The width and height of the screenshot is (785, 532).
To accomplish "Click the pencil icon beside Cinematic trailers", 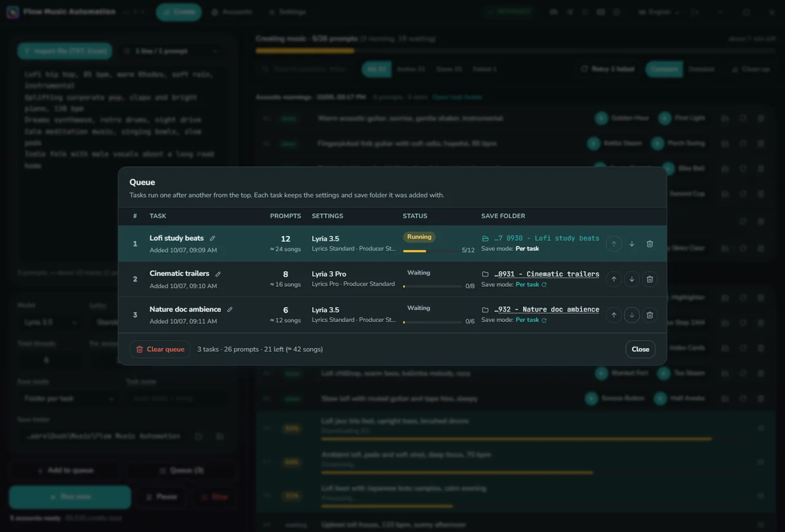I will click(218, 274).
